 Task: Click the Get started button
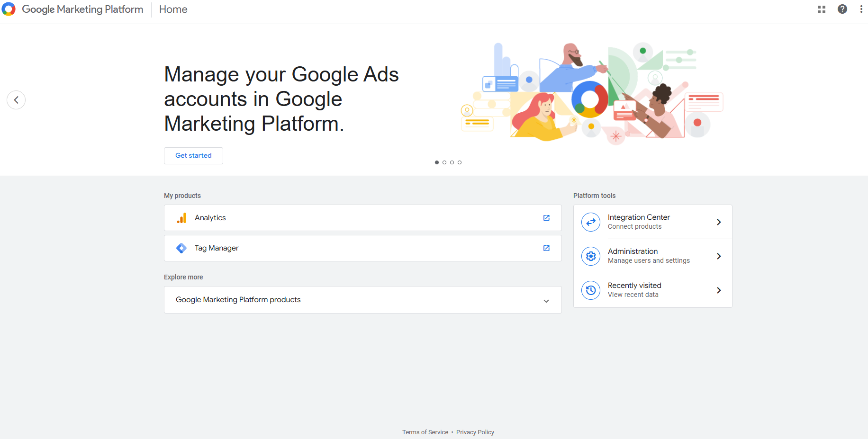tap(193, 156)
